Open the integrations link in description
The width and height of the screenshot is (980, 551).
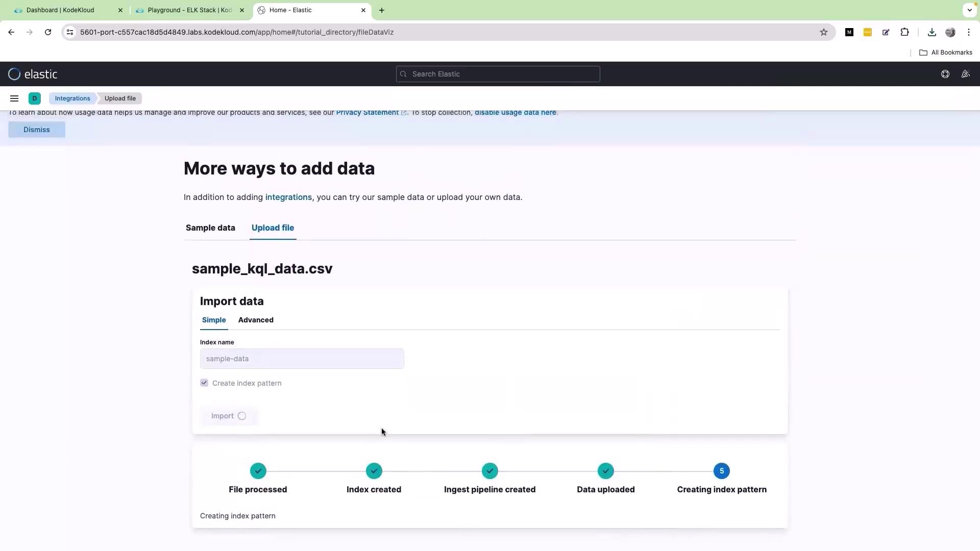click(288, 197)
